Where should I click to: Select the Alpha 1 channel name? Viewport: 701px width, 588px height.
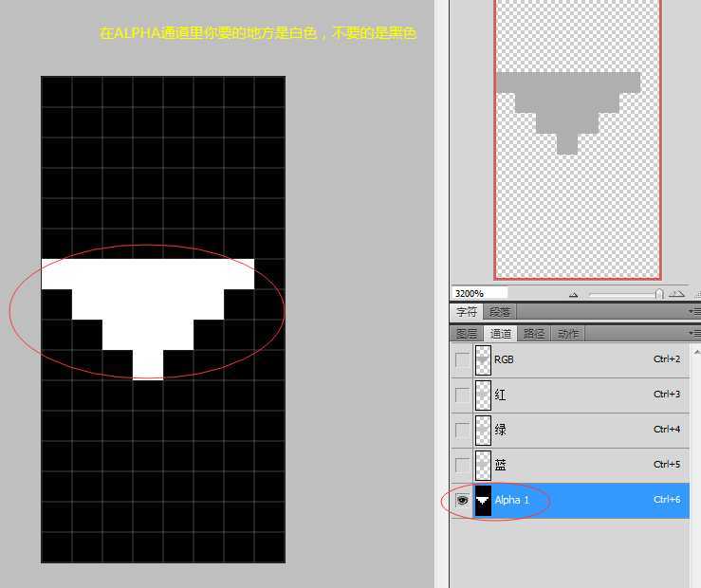tap(512, 500)
